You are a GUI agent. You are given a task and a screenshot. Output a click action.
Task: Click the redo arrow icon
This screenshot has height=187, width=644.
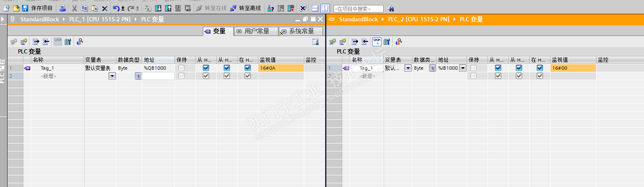131,8
